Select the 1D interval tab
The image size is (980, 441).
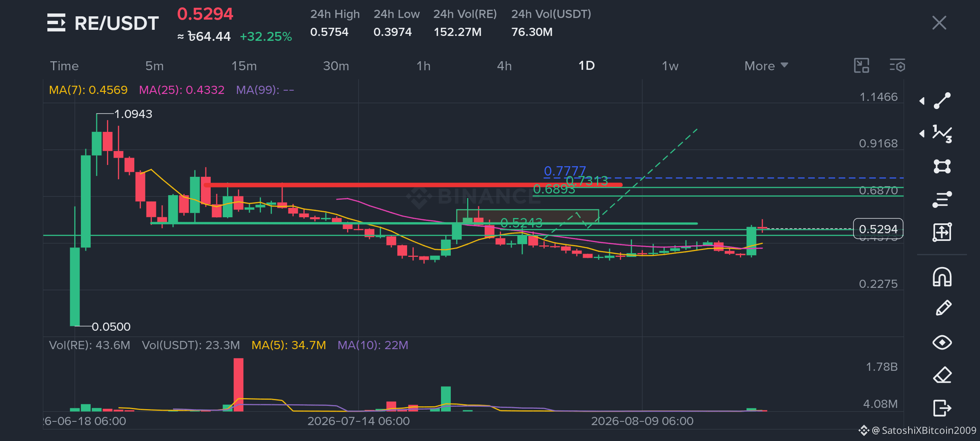pyautogui.click(x=586, y=65)
